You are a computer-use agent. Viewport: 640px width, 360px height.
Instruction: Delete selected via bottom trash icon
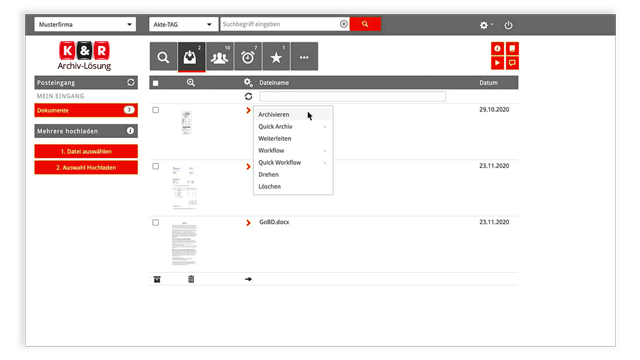click(191, 279)
